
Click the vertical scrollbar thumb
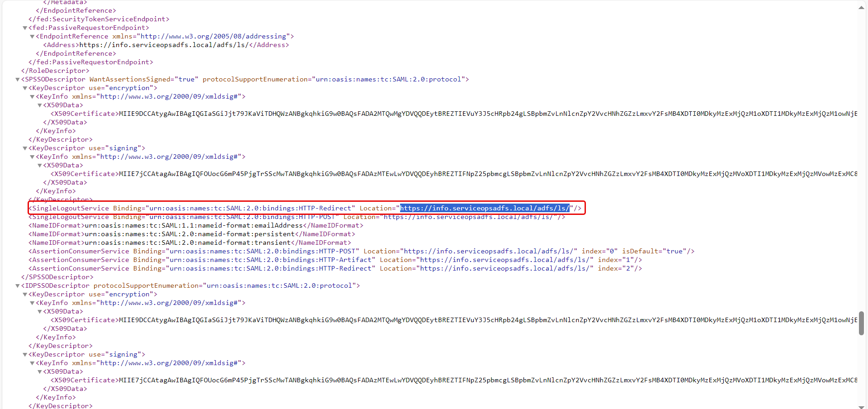pos(862,323)
